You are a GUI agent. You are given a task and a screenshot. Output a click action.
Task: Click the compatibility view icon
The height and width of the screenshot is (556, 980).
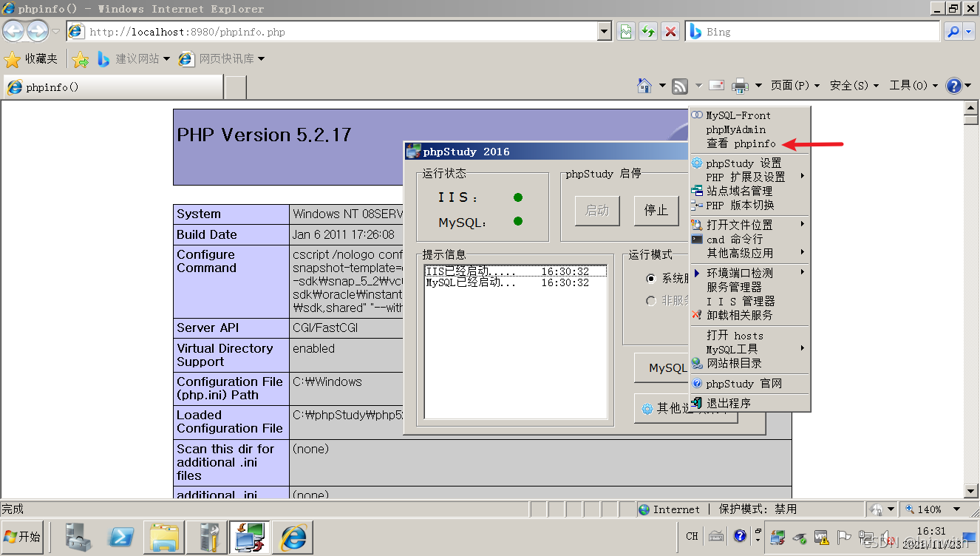click(x=626, y=32)
